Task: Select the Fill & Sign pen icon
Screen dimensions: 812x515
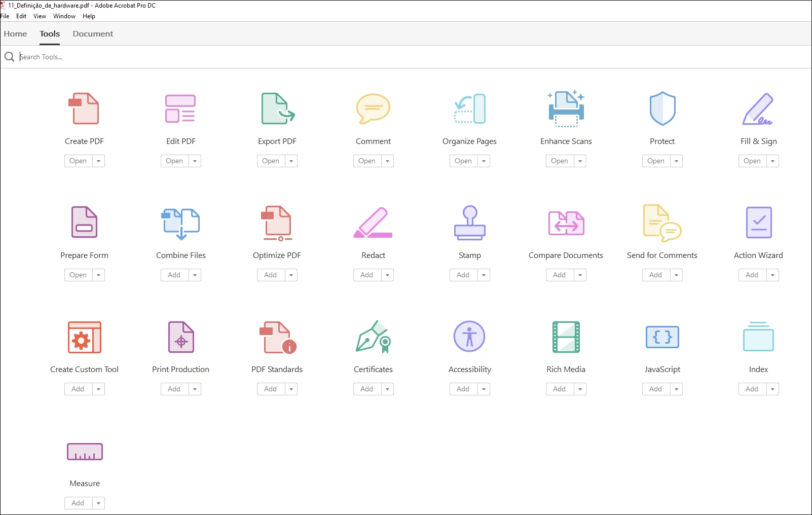Action: [x=758, y=108]
